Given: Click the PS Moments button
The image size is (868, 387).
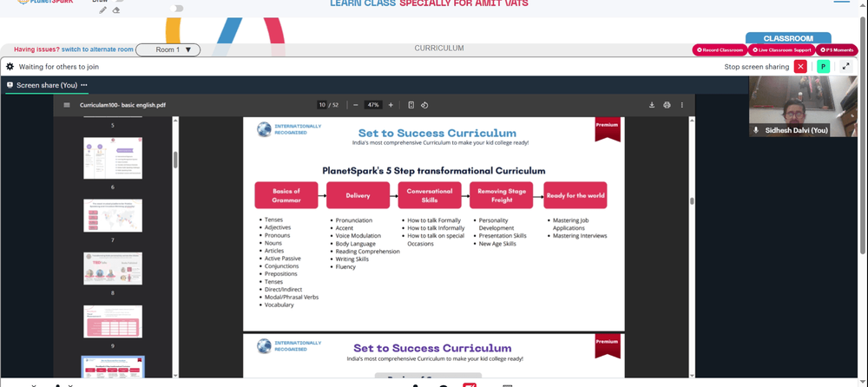Looking at the screenshot, I should tap(837, 49).
